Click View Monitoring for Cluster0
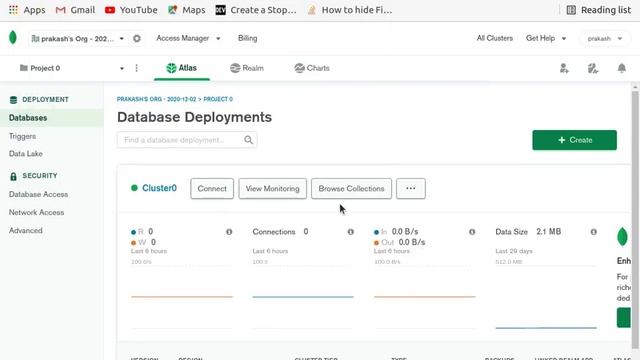The image size is (640, 360). click(272, 189)
